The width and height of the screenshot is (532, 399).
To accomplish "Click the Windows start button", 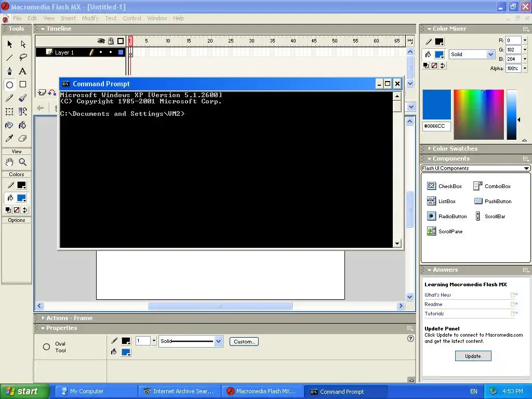I will click(25, 391).
